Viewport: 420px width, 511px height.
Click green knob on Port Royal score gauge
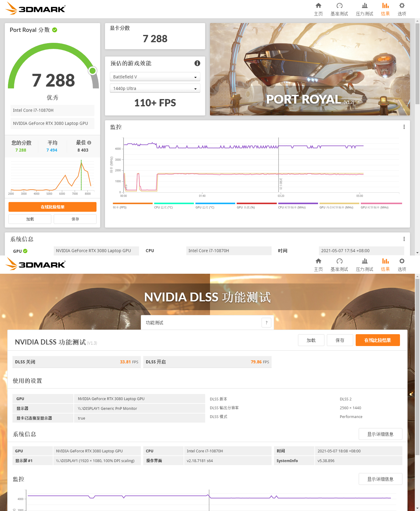coord(93,71)
